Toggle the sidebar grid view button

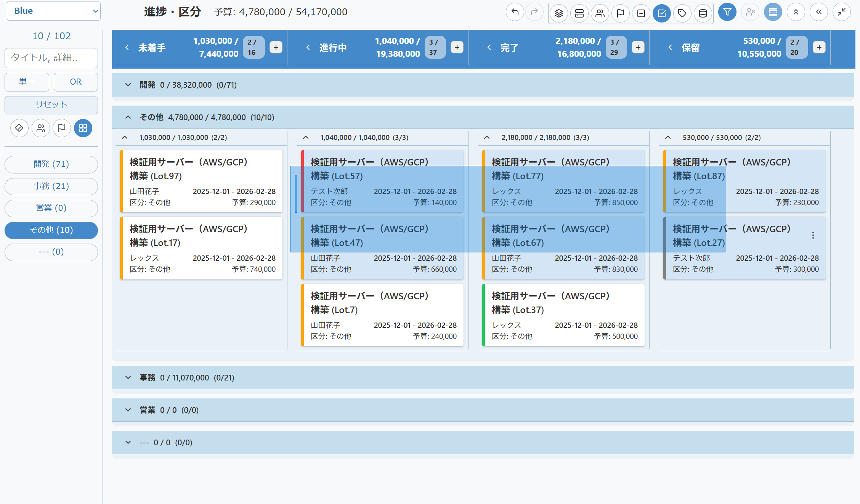pyautogui.click(x=83, y=128)
